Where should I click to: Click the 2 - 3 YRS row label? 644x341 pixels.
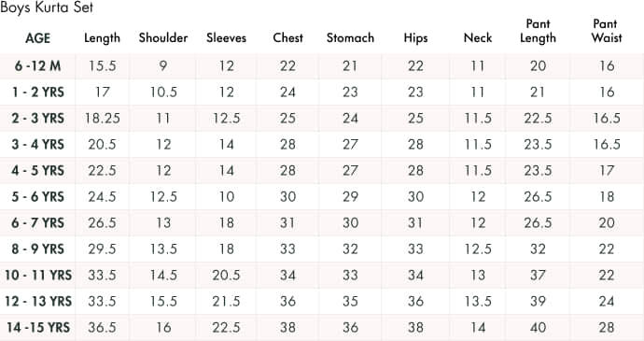coord(37,119)
